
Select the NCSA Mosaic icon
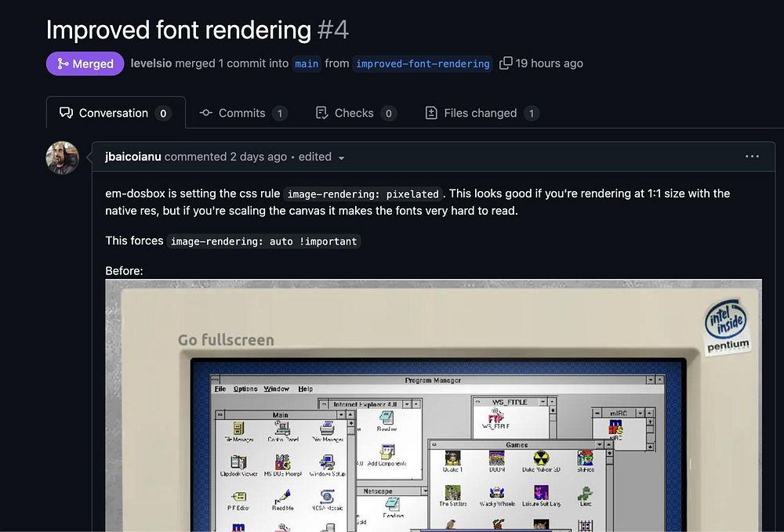(327, 500)
